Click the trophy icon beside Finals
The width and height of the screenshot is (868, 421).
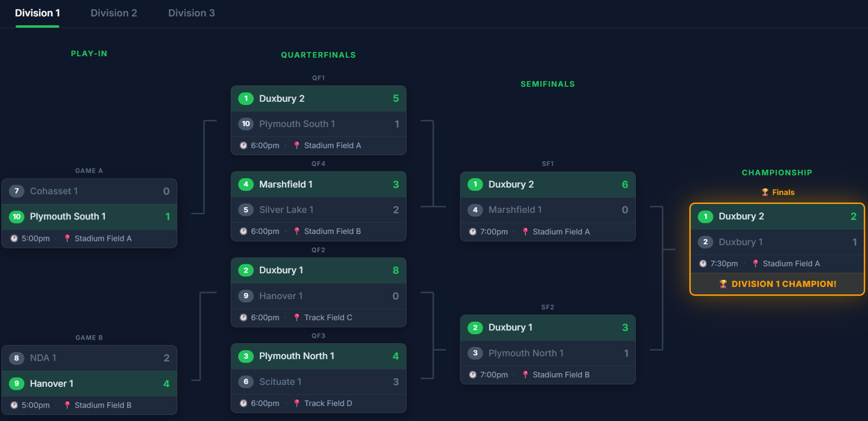(765, 192)
